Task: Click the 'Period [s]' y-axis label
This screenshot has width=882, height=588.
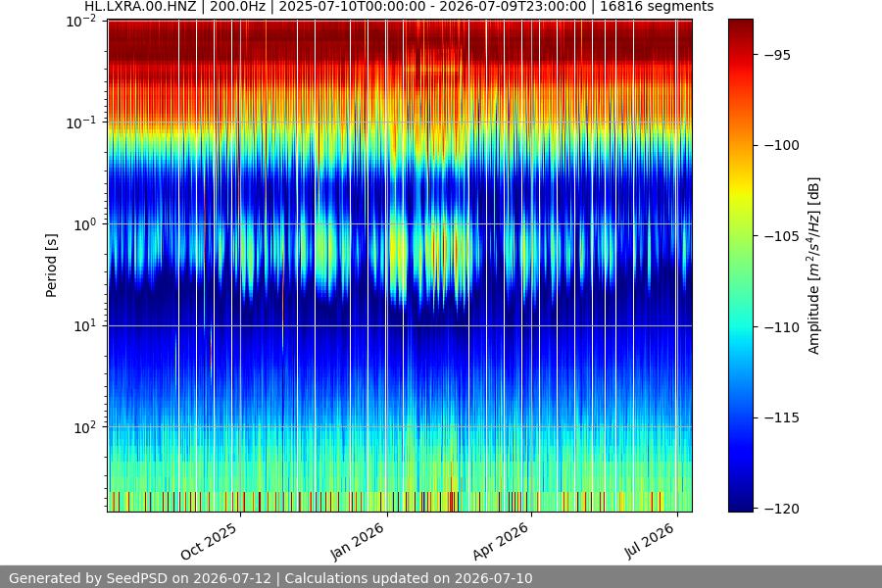Action: point(51,266)
